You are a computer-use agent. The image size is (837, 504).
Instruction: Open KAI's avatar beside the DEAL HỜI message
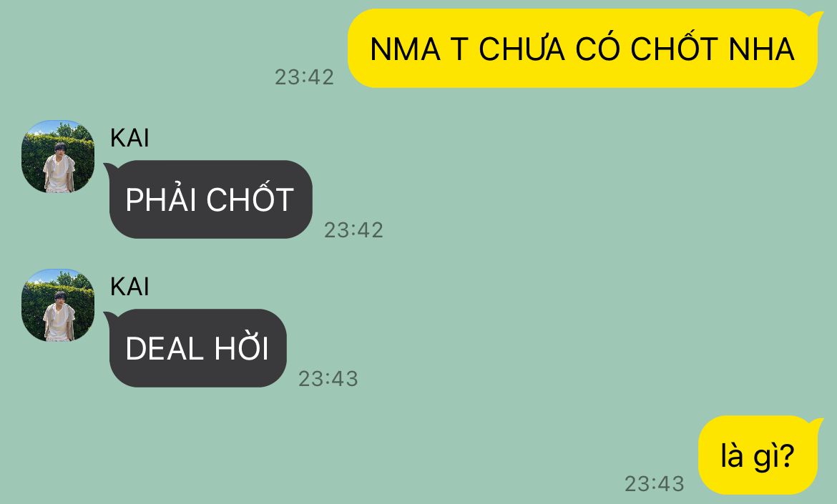pyautogui.click(x=58, y=305)
